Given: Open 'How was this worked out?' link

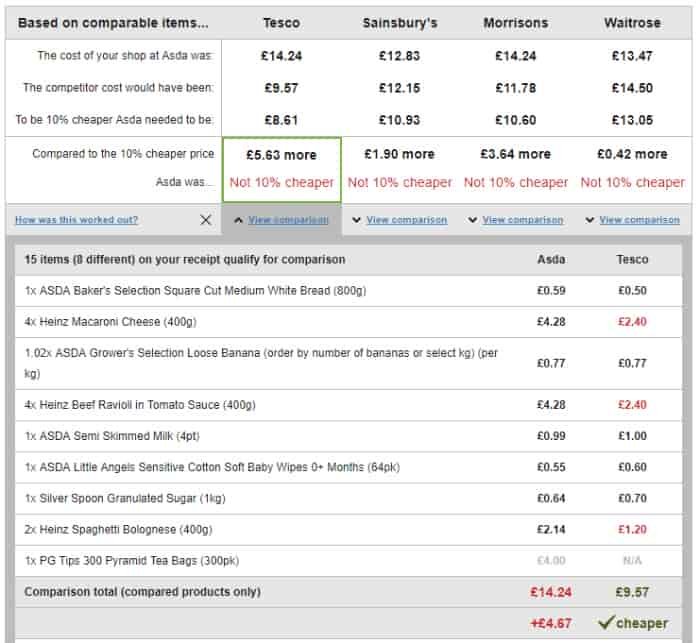Looking at the screenshot, I should coord(76,220).
